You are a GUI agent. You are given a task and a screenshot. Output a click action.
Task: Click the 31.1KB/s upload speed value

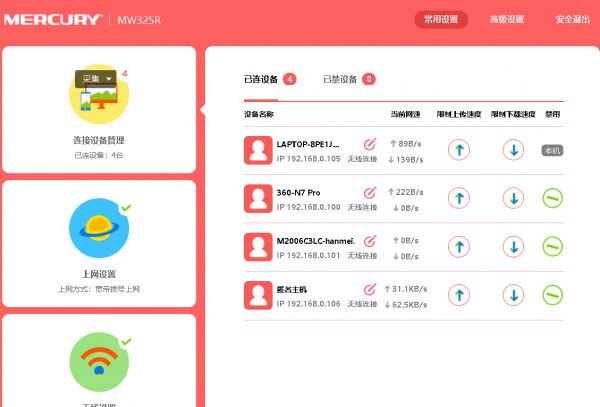click(409, 289)
